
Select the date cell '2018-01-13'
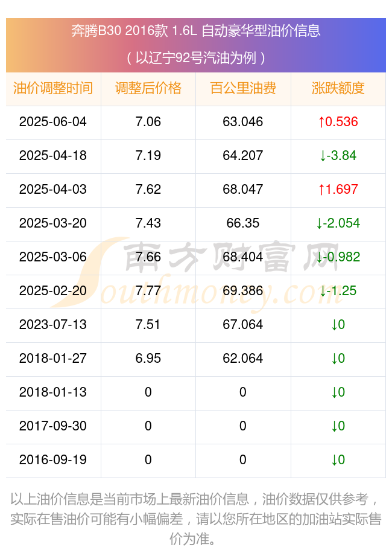53,392
